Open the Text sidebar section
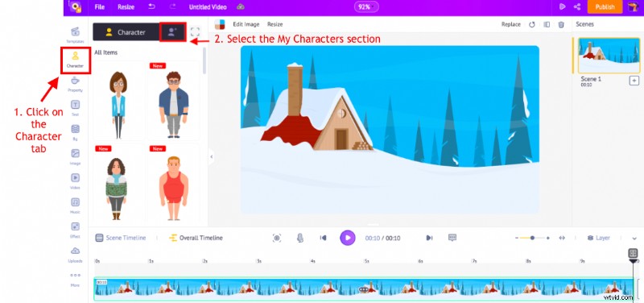 tap(75, 108)
